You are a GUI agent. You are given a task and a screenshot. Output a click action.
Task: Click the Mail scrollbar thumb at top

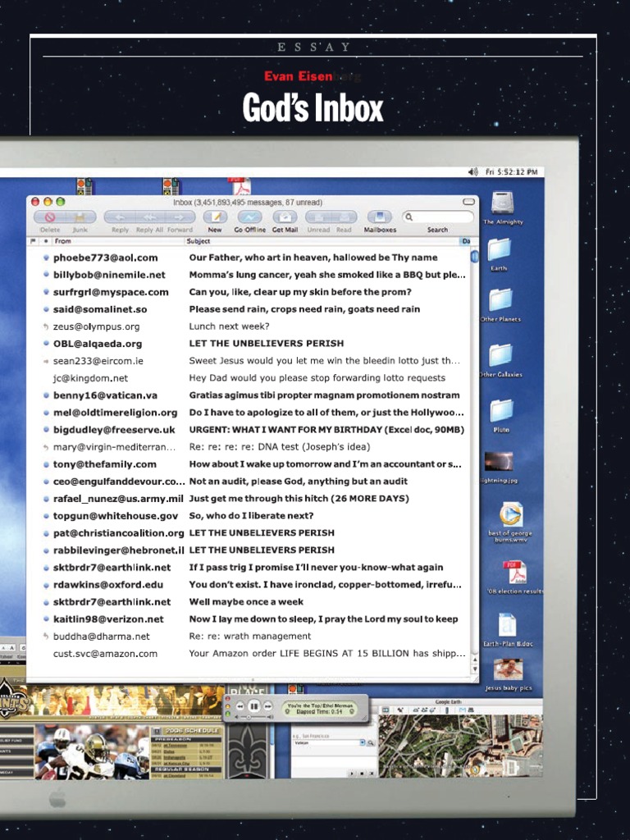click(475, 257)
